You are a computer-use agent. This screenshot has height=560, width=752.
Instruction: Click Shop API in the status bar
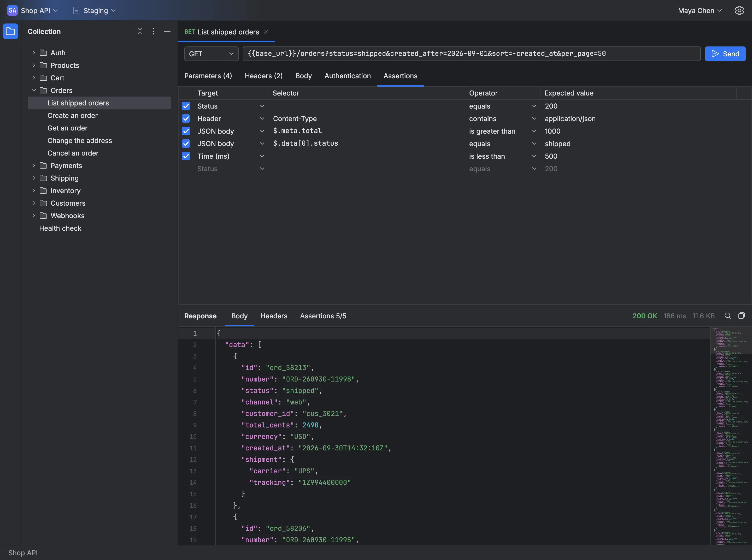(23, 553)
